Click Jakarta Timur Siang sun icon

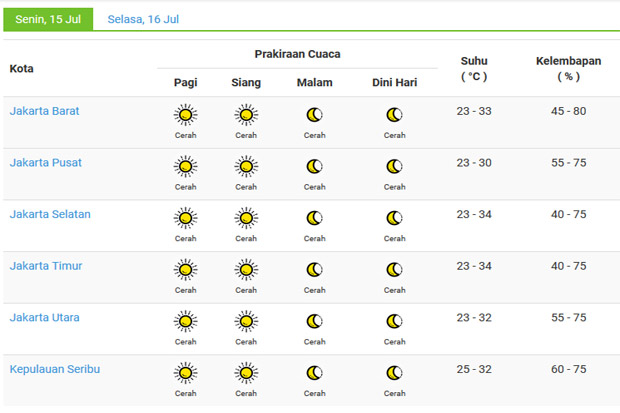[x=246, y=270]
